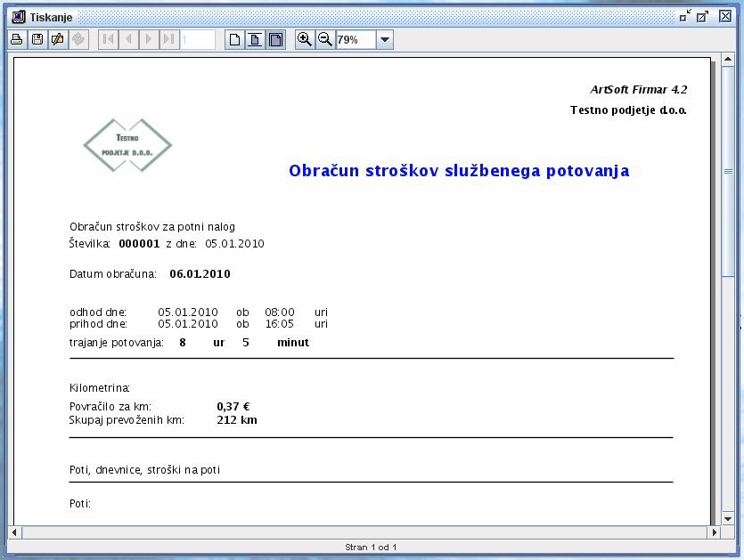
Task: Click the horizontal scrollbar right arrow
Action: [714, 532]
